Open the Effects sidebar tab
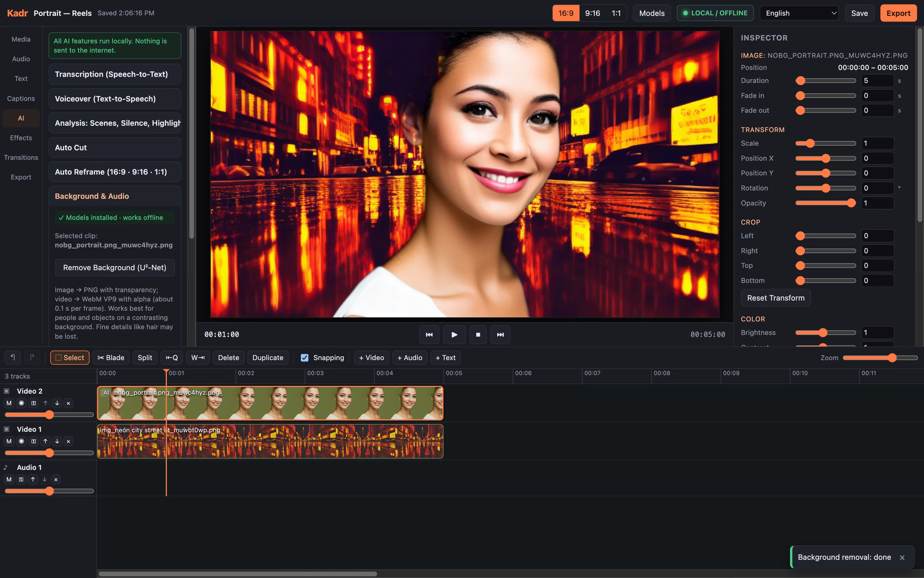The image size is (924, 578). point(21,138)
